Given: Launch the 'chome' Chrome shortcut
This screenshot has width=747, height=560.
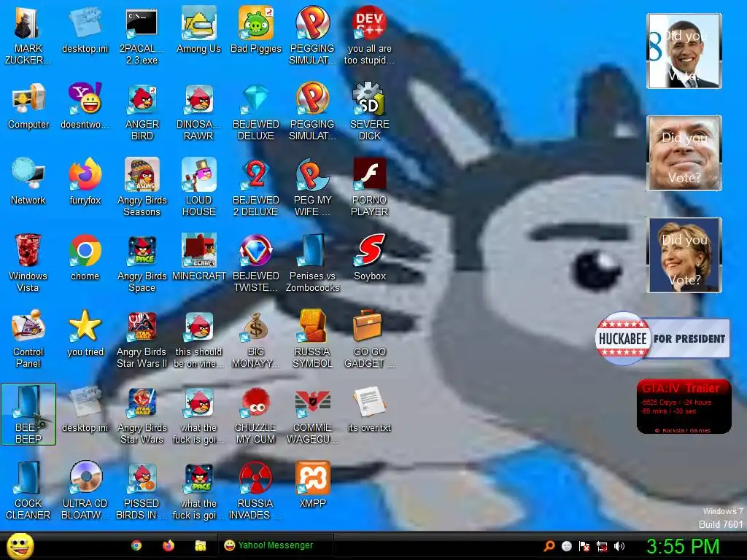Looking at the screenshot, I should coord(85,257).
